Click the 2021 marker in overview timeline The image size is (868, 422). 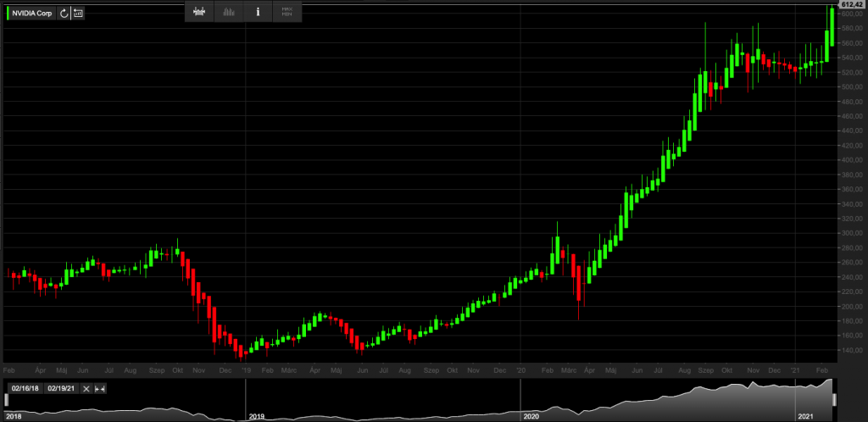pyautogui.click(x=805, y=417)
